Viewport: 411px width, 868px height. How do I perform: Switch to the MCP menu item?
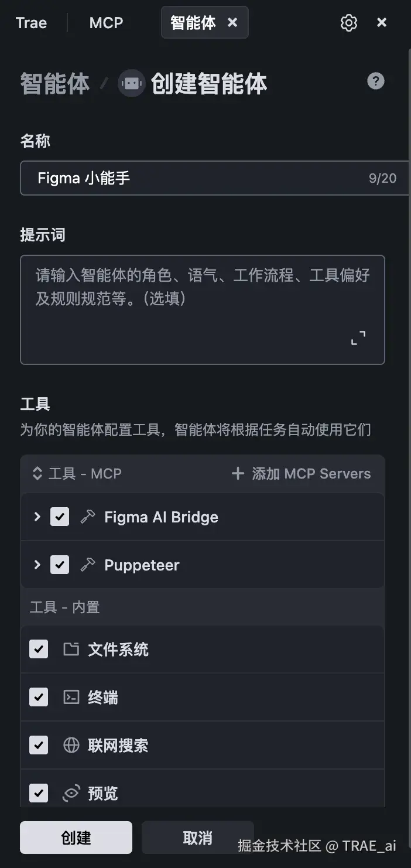point(106,22)
